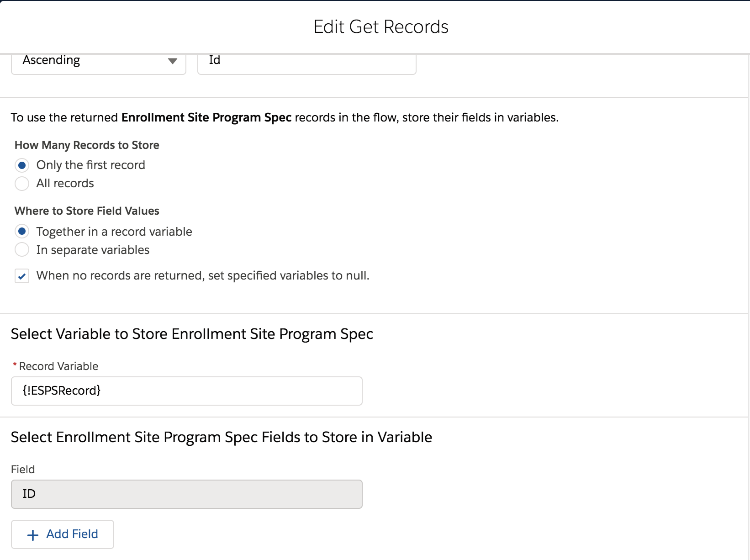Click the bold 'Enrollment Site Program Spec' text
This screenshot has height=560, width=750.
pos(206,118)
